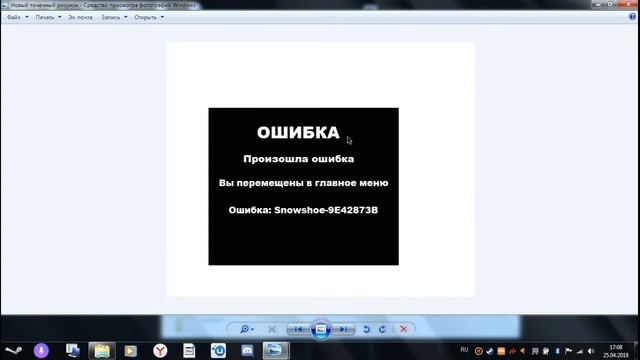Open the purple microphone app in taskbar

41,351
